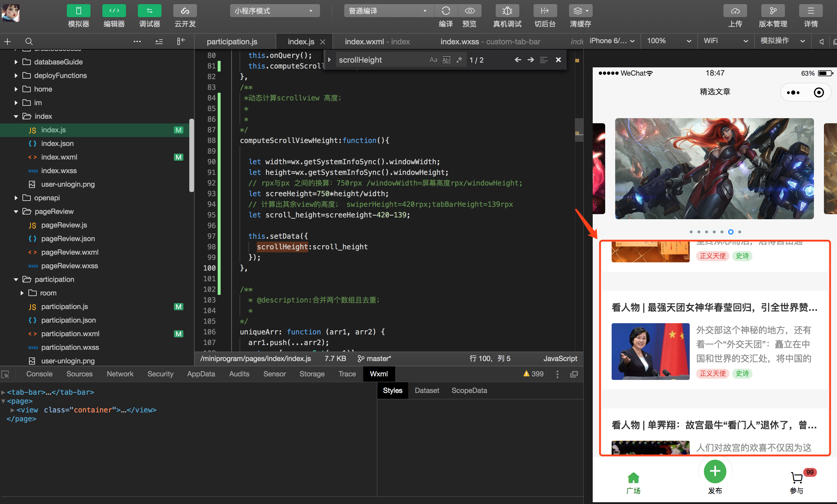Switch to participation.js editor tab

pyautogui.click(x=232, y=42)
